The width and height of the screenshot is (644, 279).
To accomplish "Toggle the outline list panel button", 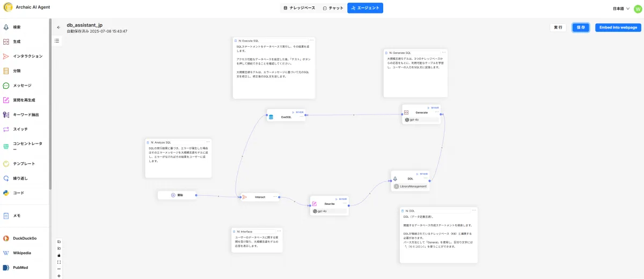I will [x=57, y=40].
